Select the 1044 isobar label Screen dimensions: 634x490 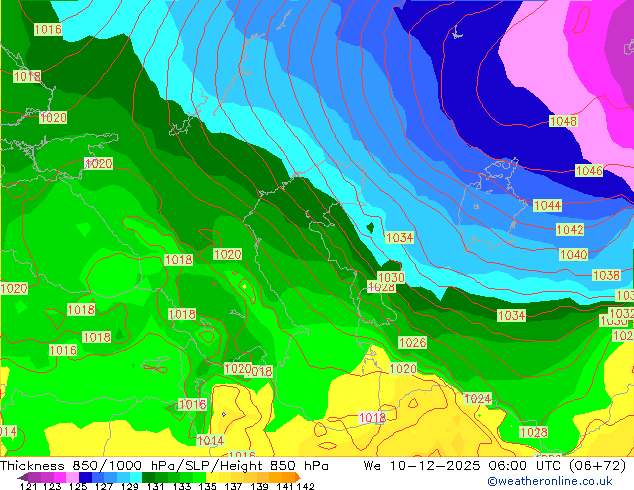click(547, 205)
